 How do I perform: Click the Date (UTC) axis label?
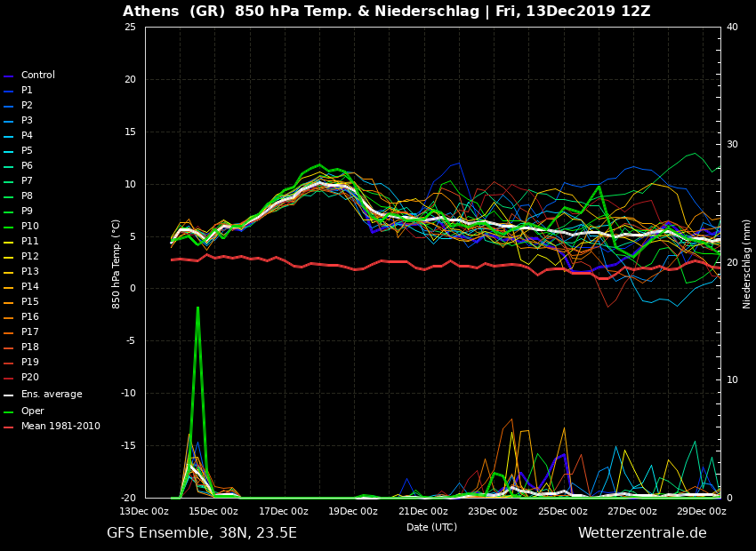point(431,527)
